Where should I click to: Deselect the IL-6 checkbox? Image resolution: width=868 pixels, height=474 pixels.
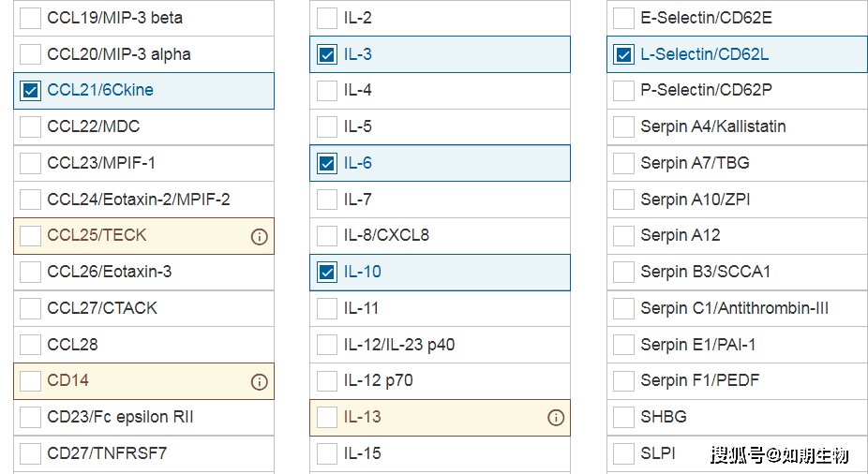tap(326, 163)
